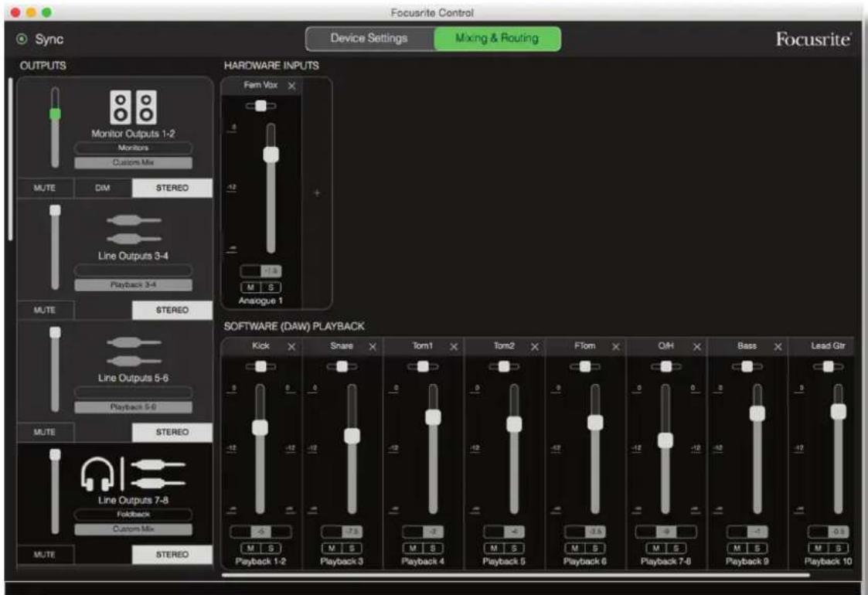Click the Snare channel pan slider
The image size is (868, 595).
coord(342,366)
